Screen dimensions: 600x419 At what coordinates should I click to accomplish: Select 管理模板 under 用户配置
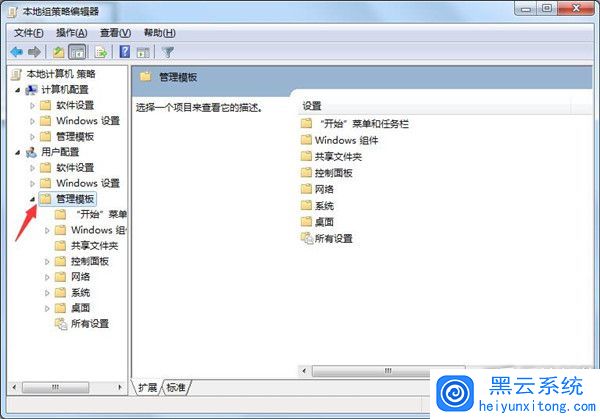coord(75,199)
